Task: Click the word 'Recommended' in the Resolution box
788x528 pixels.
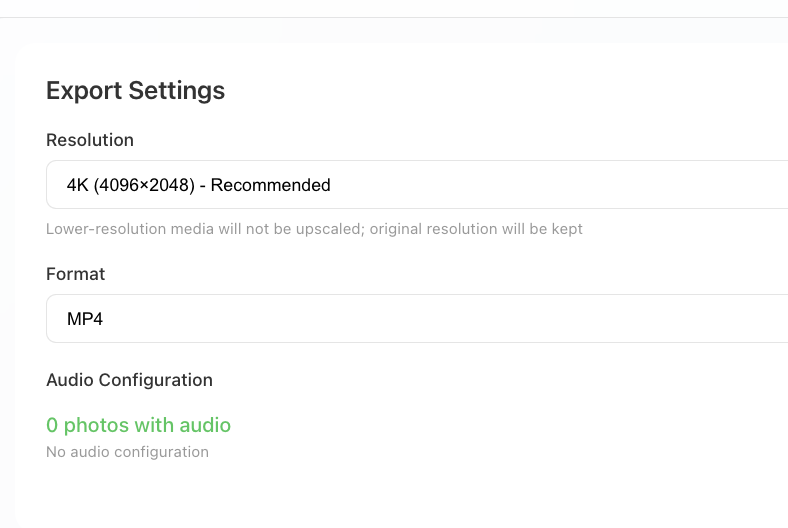Action: (271, 185)
